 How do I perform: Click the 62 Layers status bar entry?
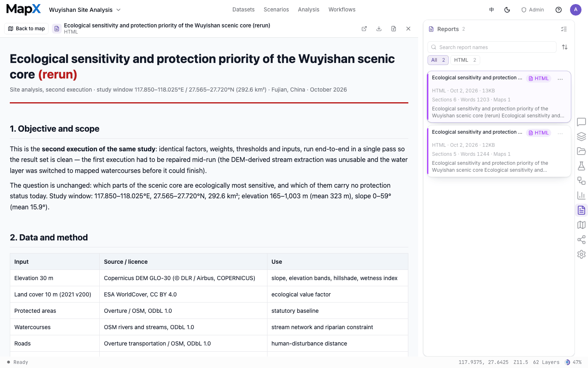click(546, 362)
